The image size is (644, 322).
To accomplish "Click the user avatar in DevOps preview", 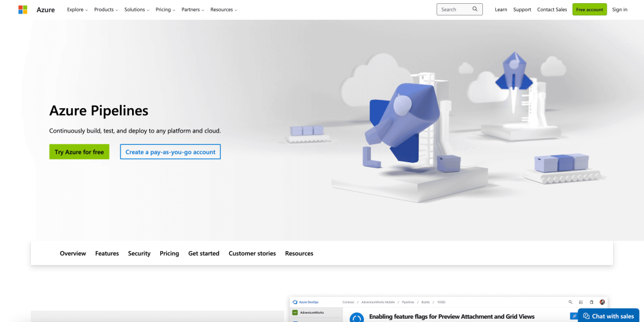I will click(x=602, y=302).
